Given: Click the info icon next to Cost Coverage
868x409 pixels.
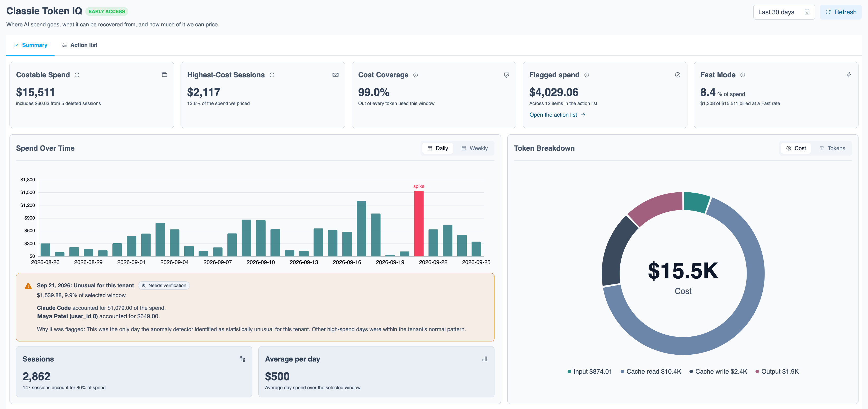Looking at the screenshot, I should (x=416, y=75).
